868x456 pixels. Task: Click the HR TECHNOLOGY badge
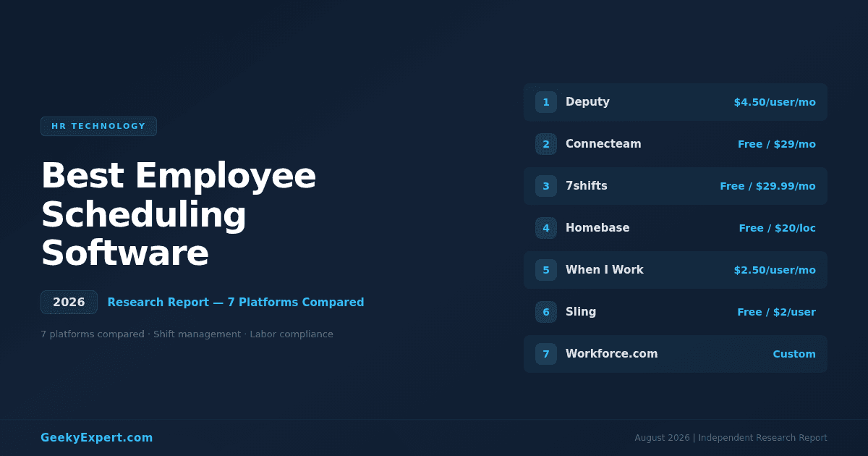pos(98,126)
